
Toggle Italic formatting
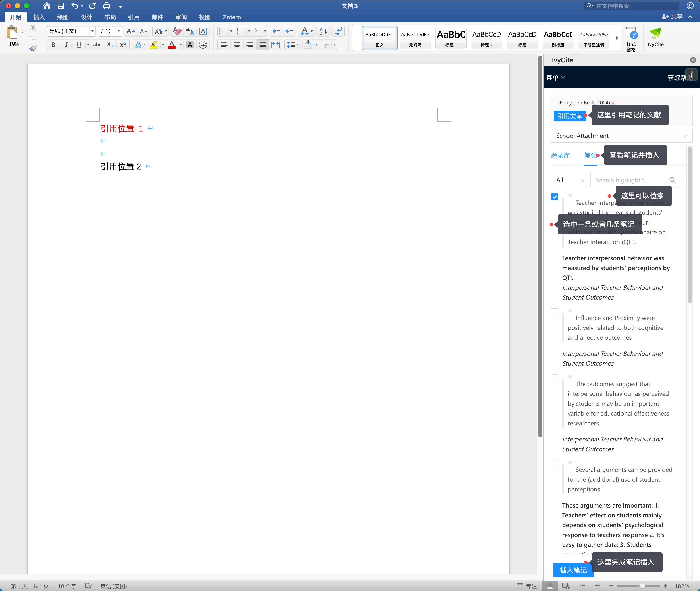[x=66, y=45]
